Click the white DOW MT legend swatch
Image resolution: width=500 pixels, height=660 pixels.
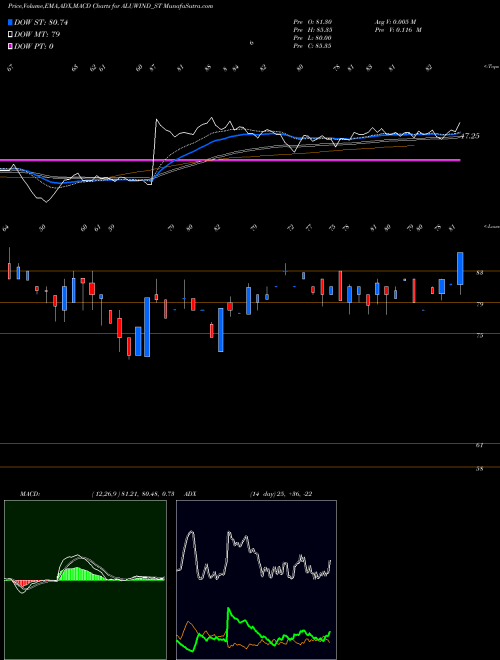(10, 34)
